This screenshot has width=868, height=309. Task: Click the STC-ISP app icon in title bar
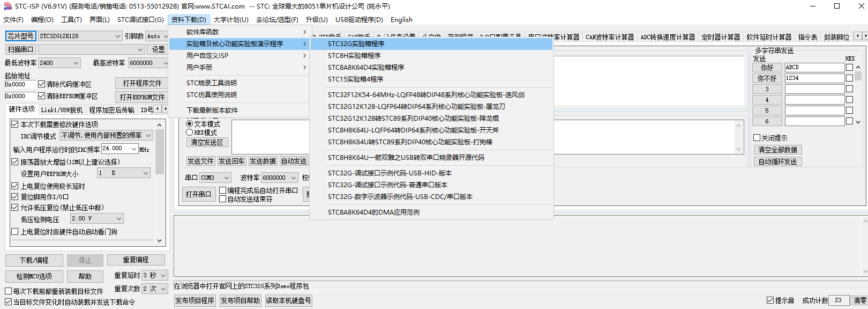pos(8,6)
